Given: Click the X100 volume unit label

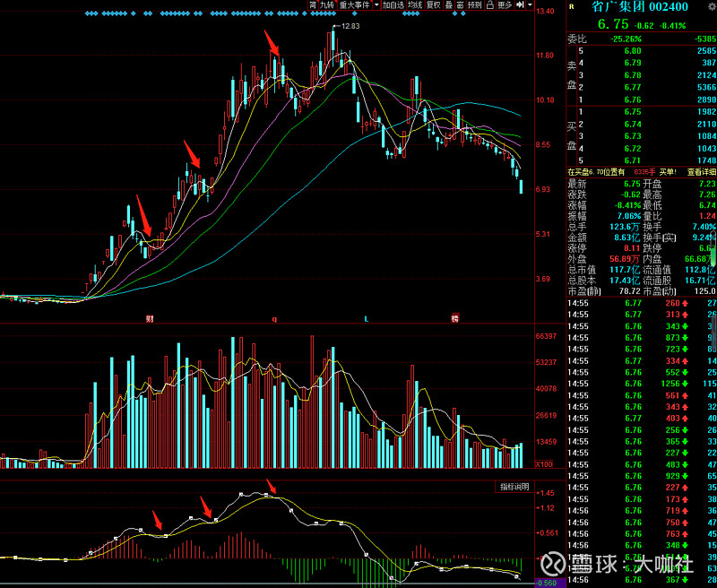Looking at the screenshot, I should point(544,464).
